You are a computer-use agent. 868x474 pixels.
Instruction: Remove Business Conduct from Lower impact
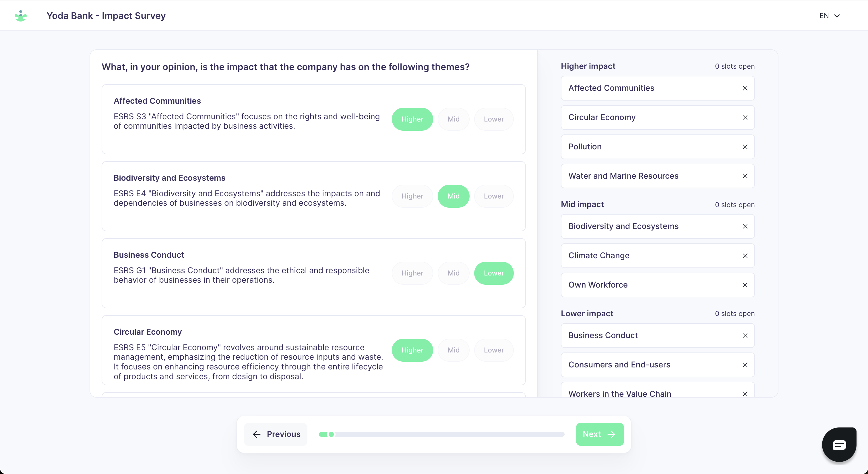coord(745,336)
